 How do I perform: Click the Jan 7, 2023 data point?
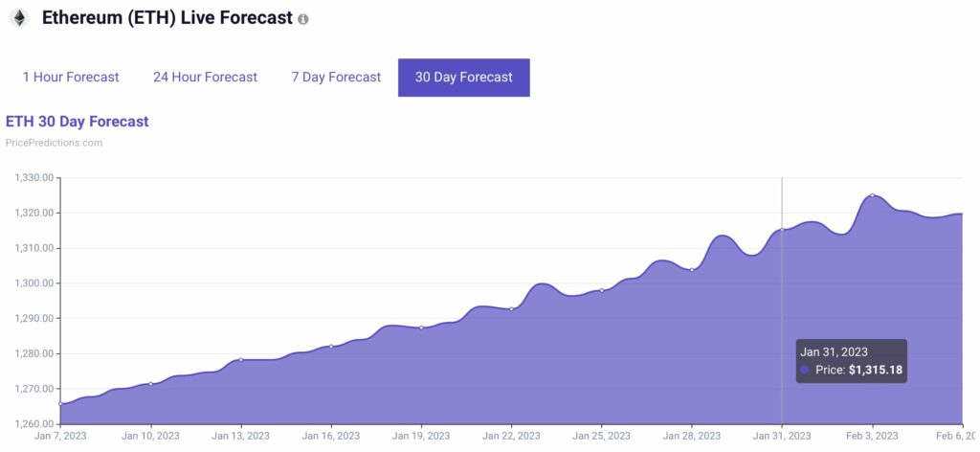point(60,404)
